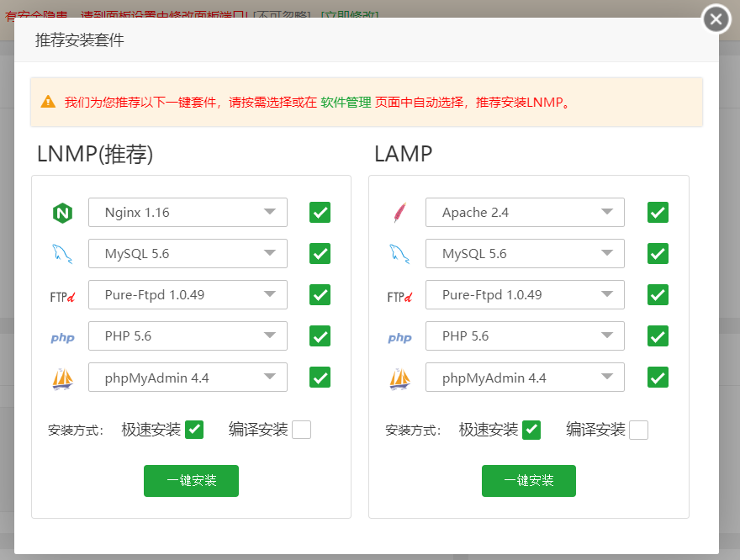Uncheck Apache 2.4 in LAMP
740x560 pixels.
click(x=658, y=212)
